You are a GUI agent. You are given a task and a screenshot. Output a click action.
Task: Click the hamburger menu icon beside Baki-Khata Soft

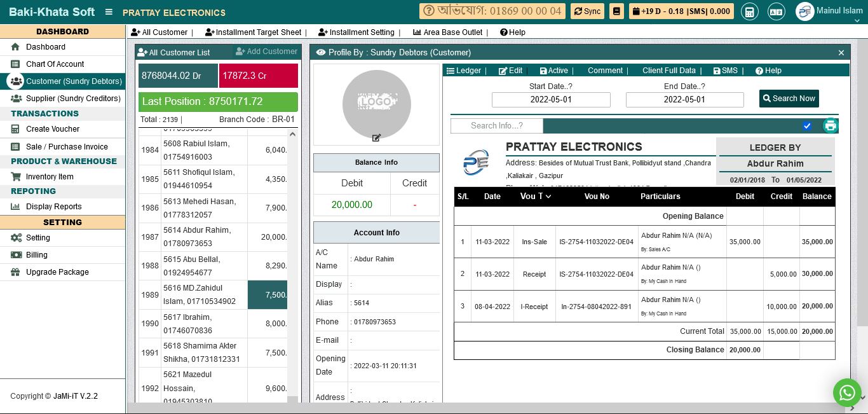click(x=109, y=12)
